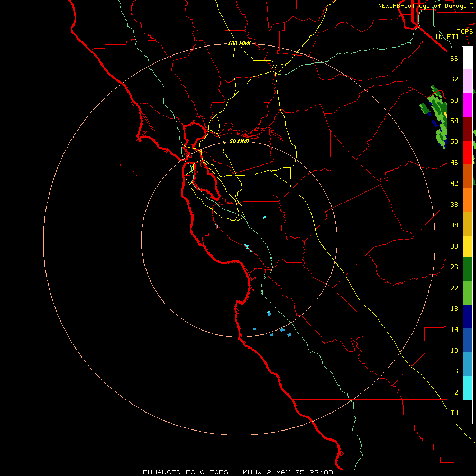Click the legend value "54"

[x=454, y=121]
